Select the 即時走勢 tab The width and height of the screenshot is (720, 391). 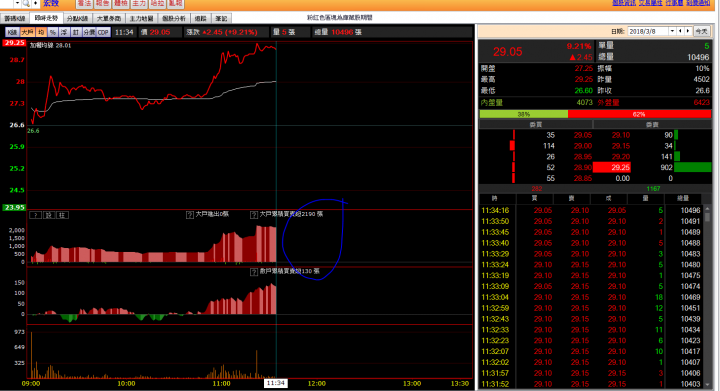tap(46, 18)
